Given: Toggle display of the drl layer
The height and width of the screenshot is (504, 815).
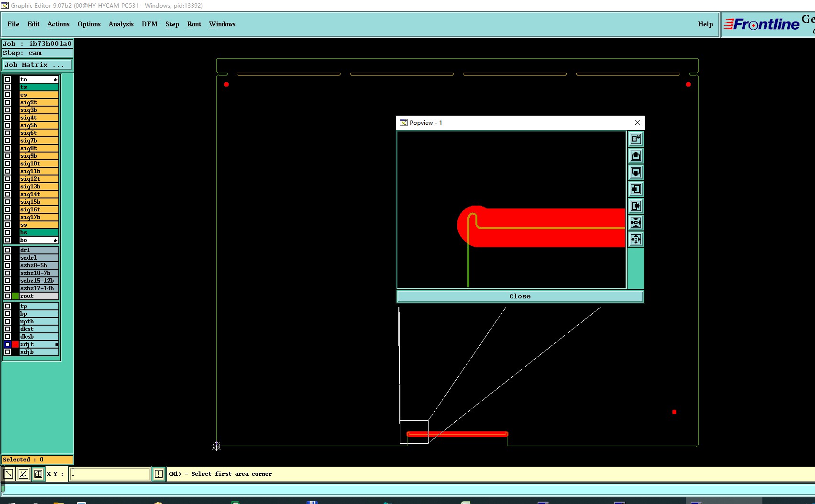Looking at the screenshot, I should pos(8,250).
